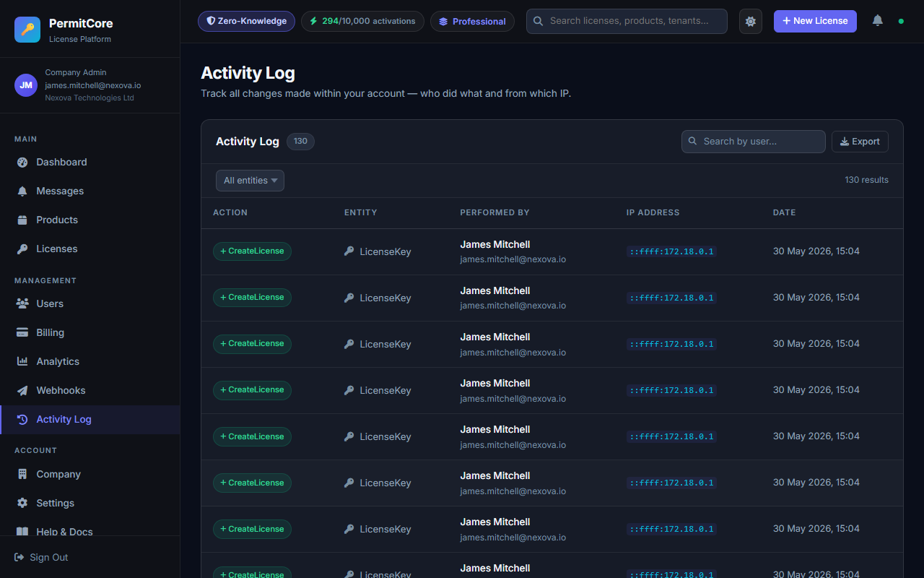Click the Analytics chart icon in the sidebar
The height and width of the screenshot is (578, 924).
[22, 361]
